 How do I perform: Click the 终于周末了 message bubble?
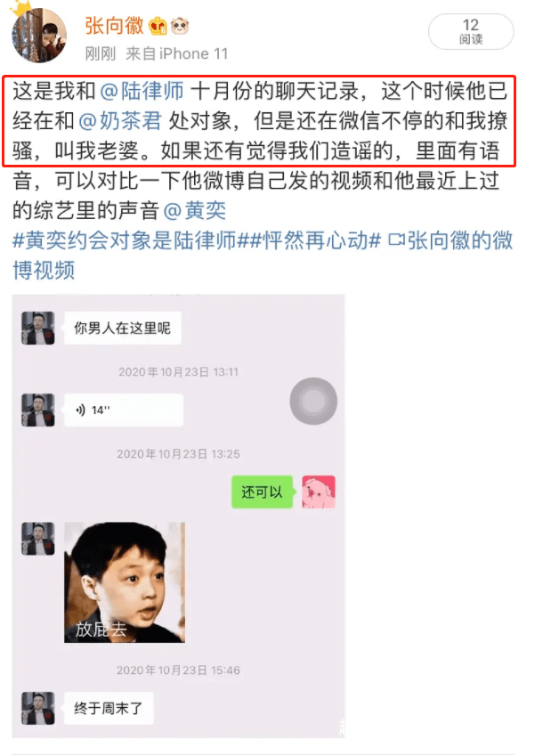(109, 708)
